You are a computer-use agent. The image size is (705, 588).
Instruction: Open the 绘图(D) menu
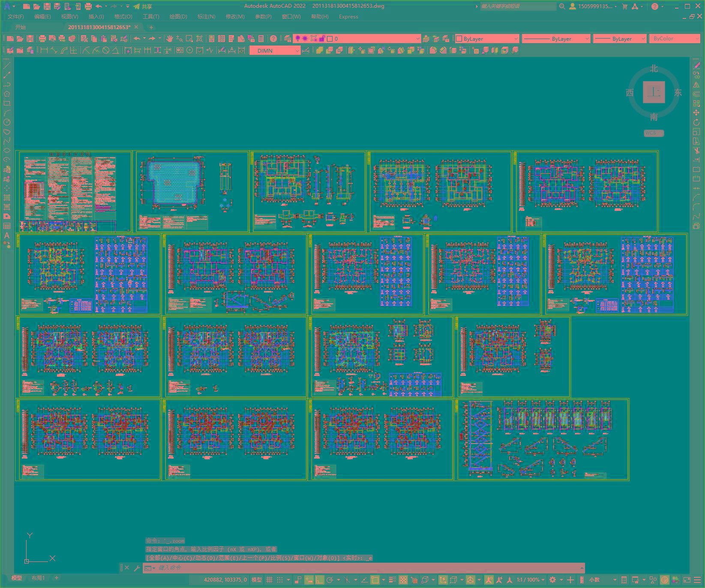(x=178, y=17)
